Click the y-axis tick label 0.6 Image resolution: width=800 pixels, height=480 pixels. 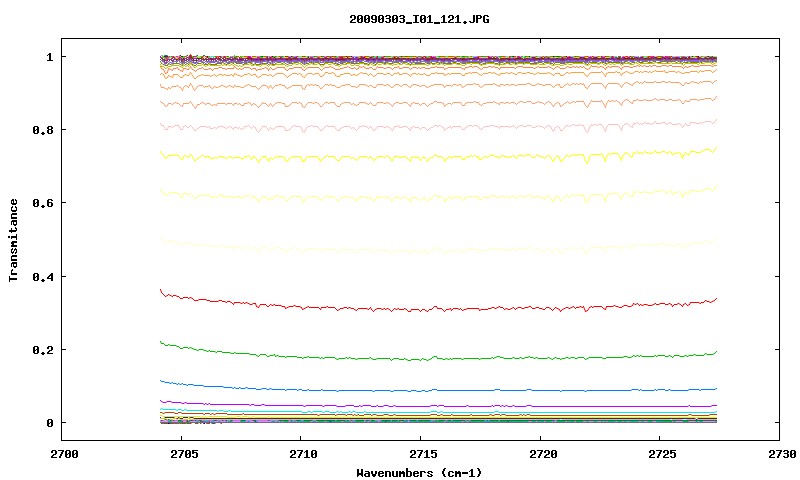click(x=43, y=203)
